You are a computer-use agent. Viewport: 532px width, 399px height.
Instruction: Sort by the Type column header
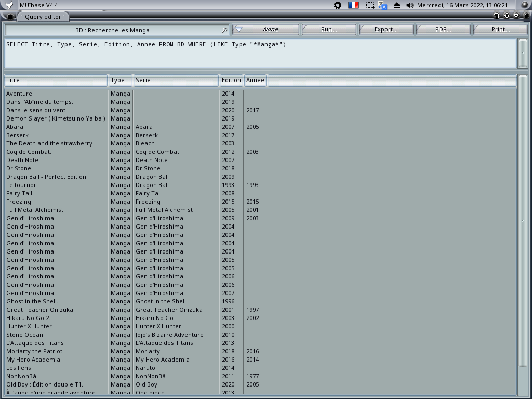coord(120,81)
